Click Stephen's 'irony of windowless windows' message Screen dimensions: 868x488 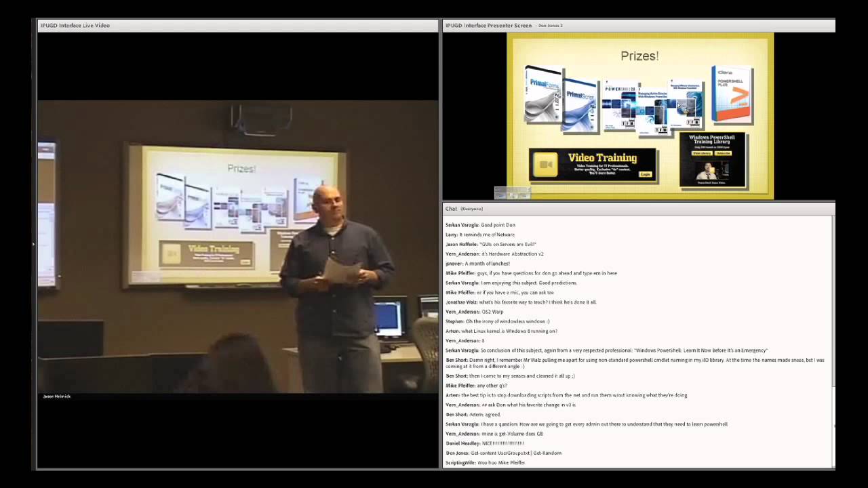point(498,321)
